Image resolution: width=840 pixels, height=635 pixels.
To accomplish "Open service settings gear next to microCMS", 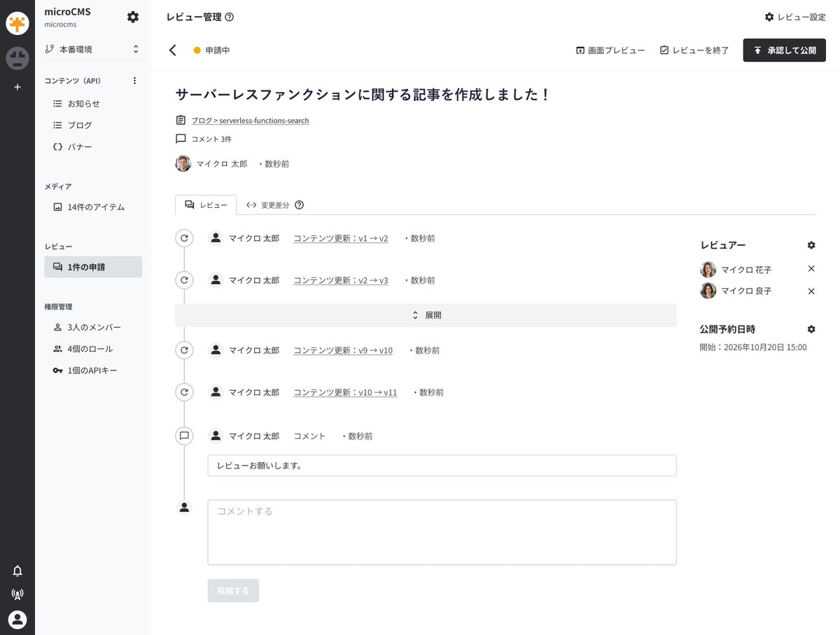I will (x=133, y=17).
